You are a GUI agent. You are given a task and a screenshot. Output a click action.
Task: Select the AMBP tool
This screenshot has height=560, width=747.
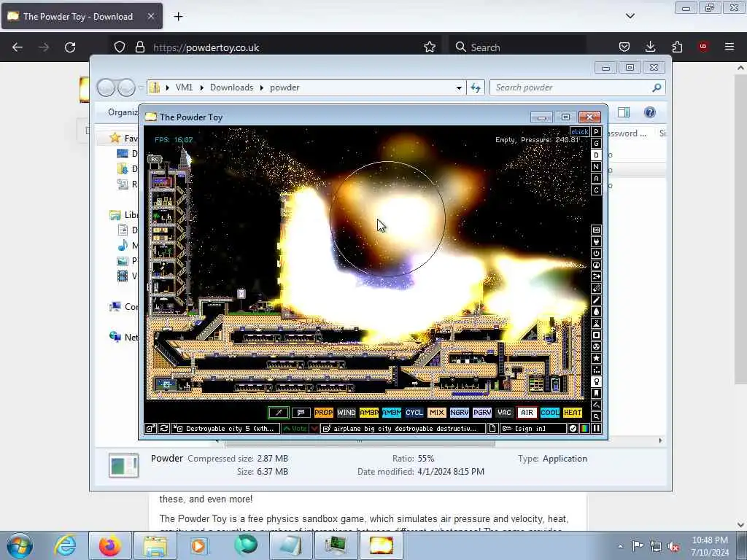coord(368,413)
